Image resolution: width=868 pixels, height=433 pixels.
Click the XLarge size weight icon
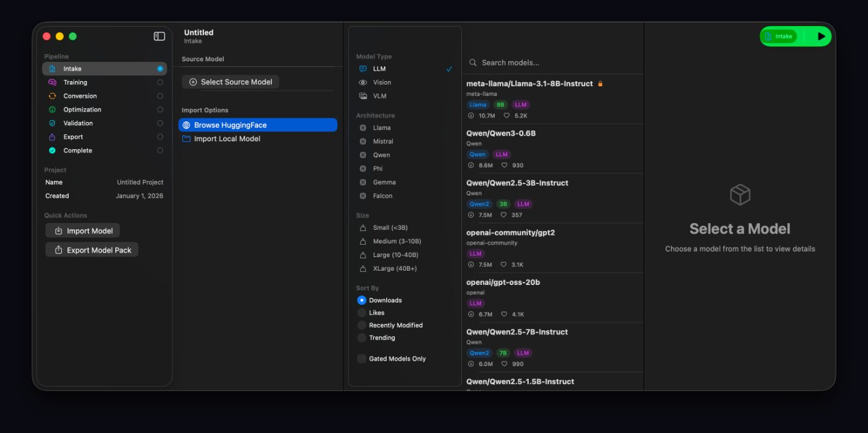coord(363,269)
